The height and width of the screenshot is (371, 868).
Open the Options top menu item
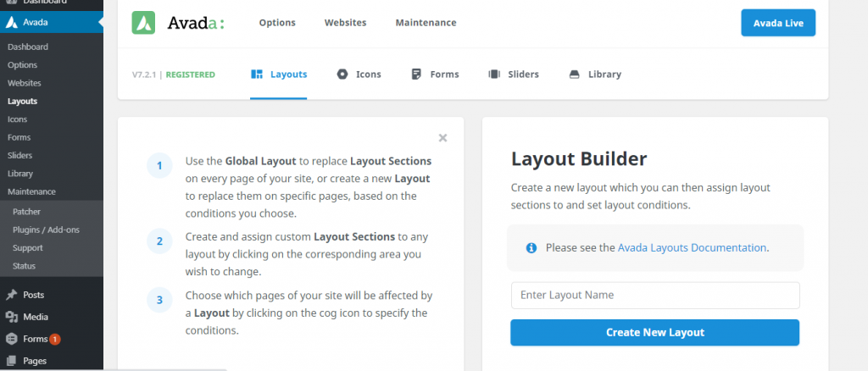(x=277, y=23)
